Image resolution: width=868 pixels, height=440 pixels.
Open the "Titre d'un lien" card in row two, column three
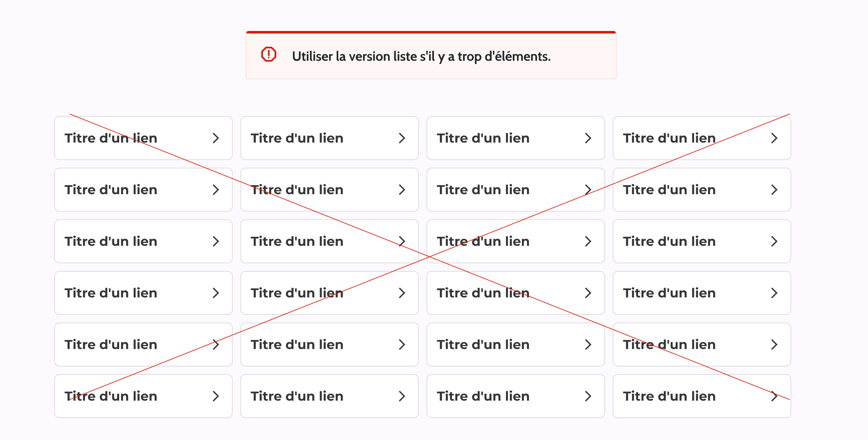(483, 190)
